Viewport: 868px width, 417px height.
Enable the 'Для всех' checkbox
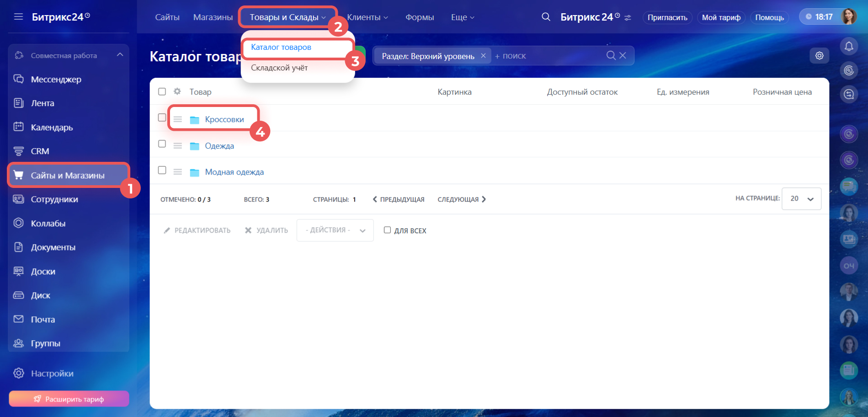tap(387, 230)
